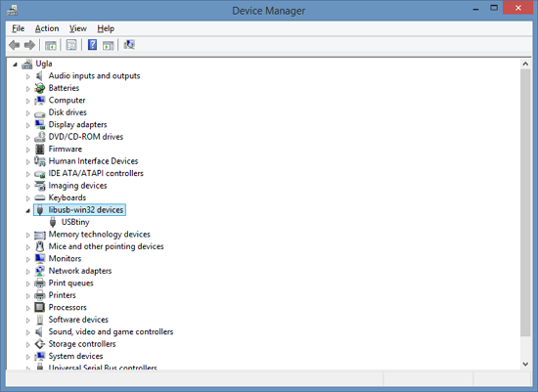
Task: Click the scrollbar down arrow
Action: click(x=525, y=365)
